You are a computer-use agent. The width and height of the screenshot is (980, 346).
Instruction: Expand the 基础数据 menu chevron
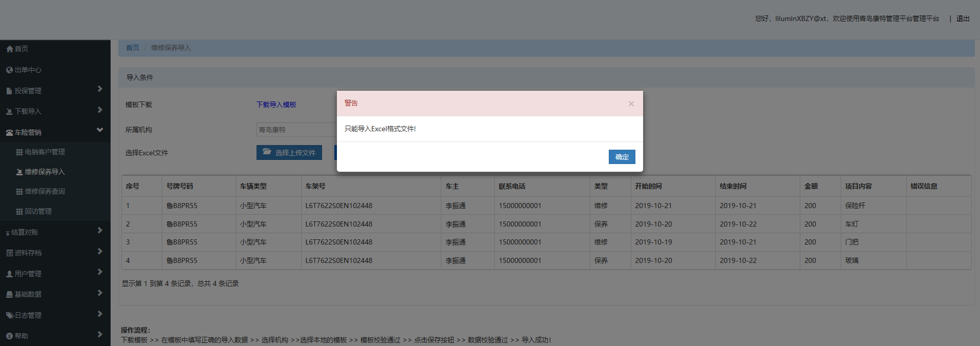100,293
